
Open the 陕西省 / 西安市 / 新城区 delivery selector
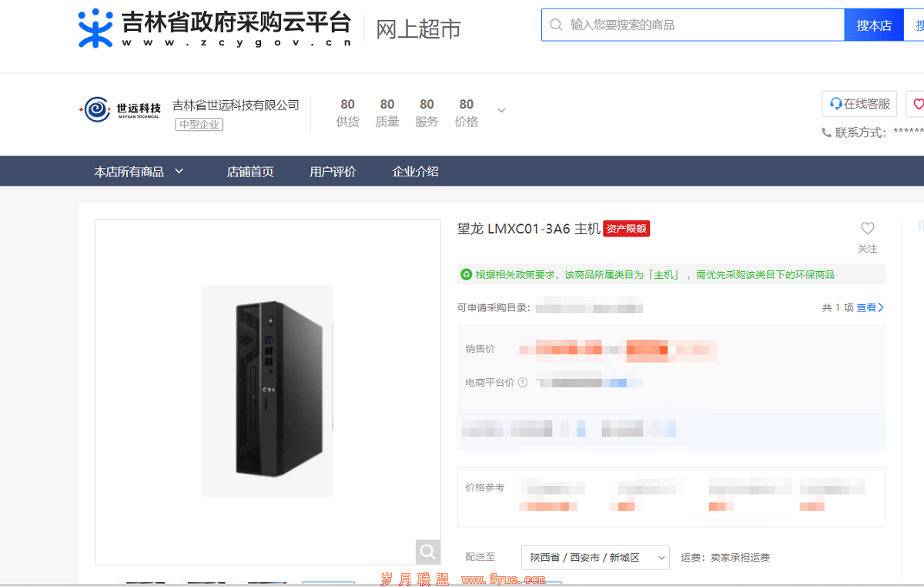point(595,557)
